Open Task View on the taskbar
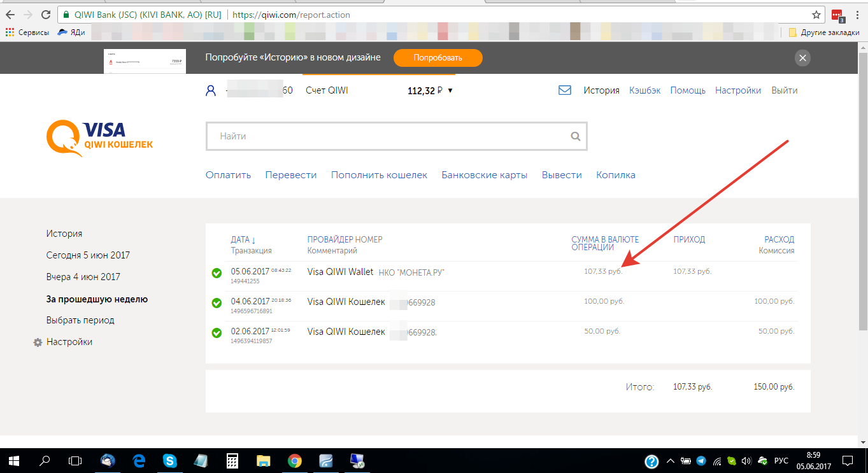 76,460
